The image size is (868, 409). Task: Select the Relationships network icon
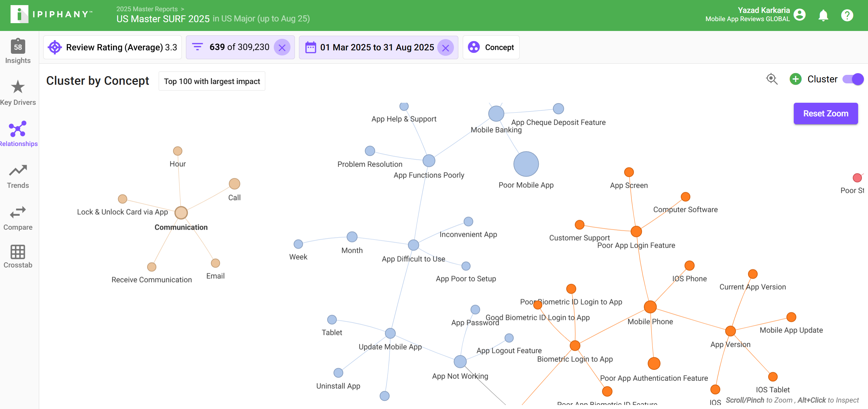(18, 129)
